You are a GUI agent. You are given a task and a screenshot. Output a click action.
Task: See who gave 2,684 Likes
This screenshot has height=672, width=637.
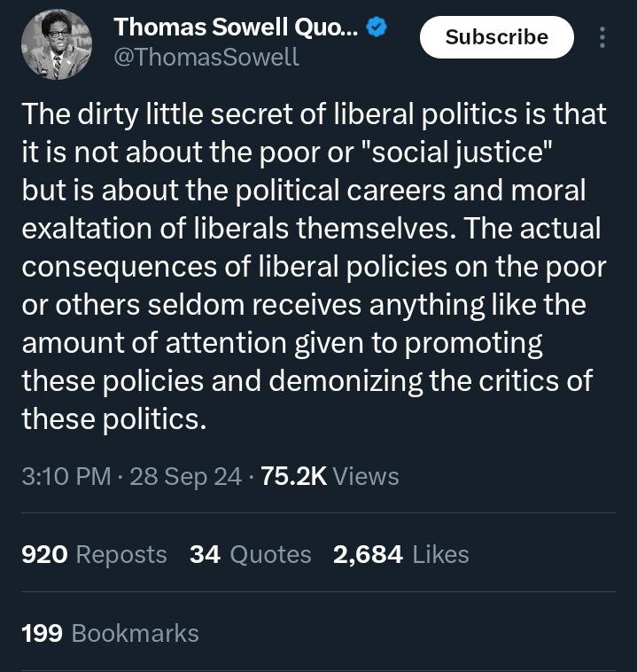400,554
